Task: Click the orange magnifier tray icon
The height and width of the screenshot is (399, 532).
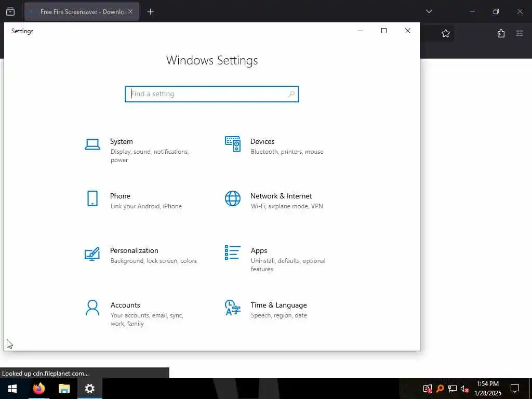Action: tap(440, 389)
